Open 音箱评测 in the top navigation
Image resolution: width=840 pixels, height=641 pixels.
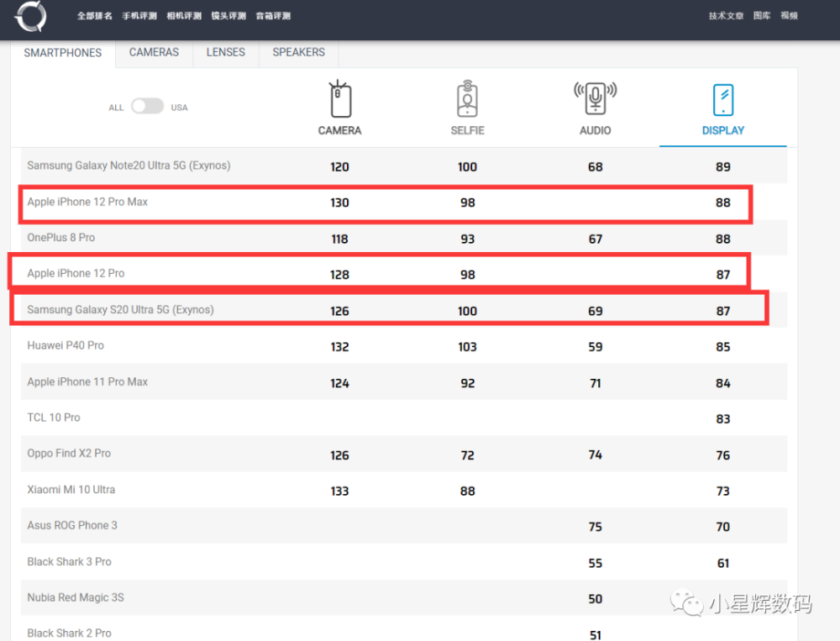(273, 16)
